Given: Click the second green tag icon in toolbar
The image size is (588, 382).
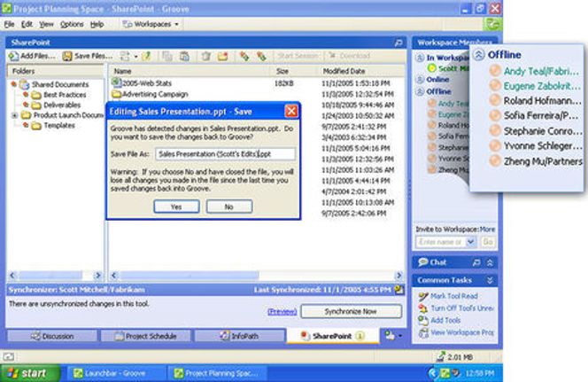Looking at the screenshot, I should point(261,57).
